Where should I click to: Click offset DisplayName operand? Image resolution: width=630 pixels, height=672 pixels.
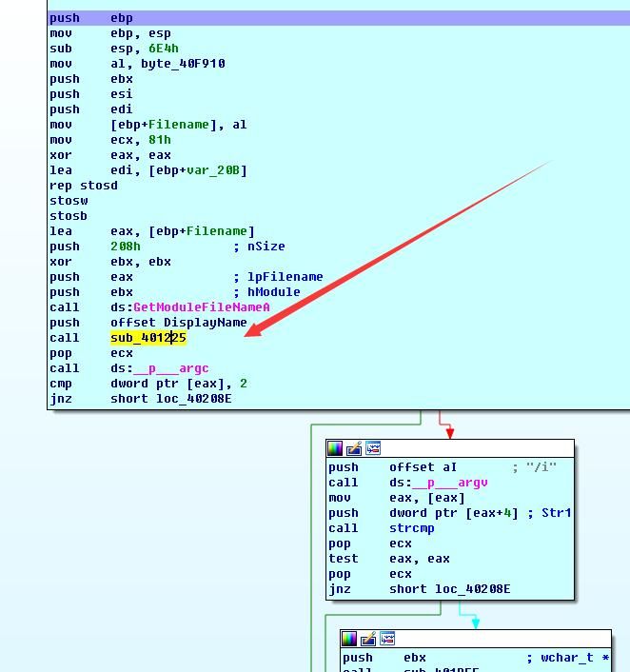[179, 323]
